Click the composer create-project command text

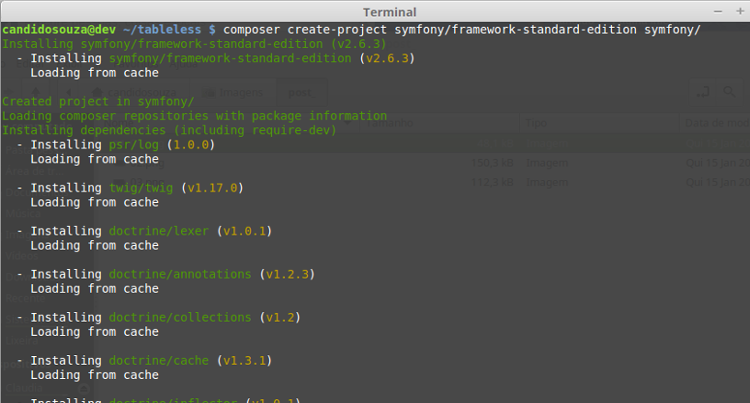[462, 30]
